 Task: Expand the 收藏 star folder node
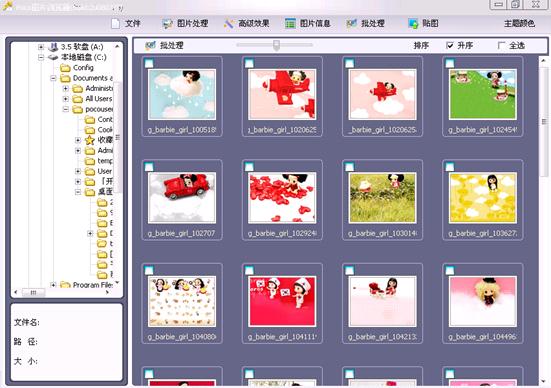point(78,140)
